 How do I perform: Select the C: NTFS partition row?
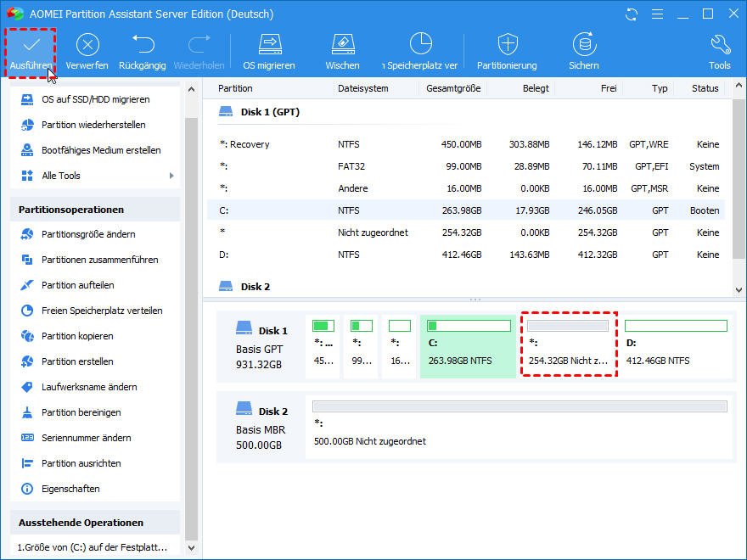point(467,210)
